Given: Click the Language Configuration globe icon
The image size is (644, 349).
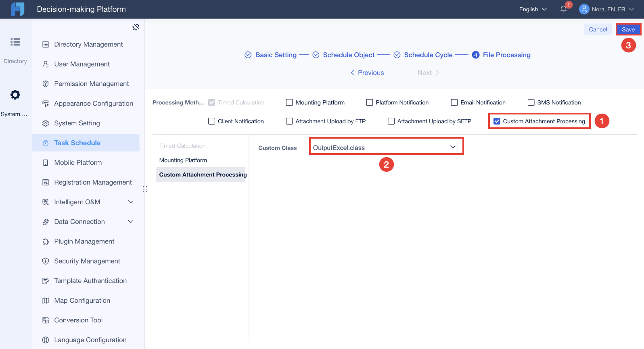Looking at the screenshot, I should [x=46, y=340].
